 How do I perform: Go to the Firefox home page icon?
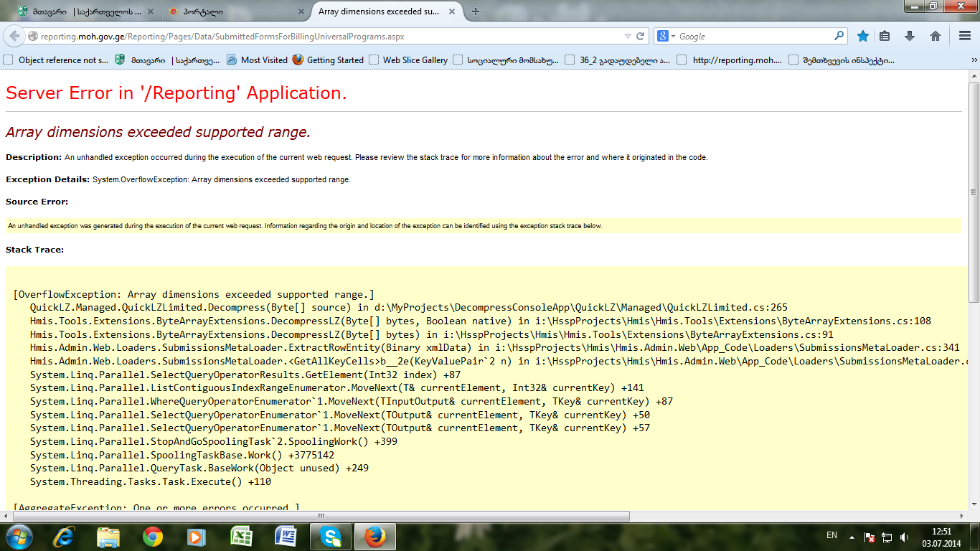(x=935, y=36)
